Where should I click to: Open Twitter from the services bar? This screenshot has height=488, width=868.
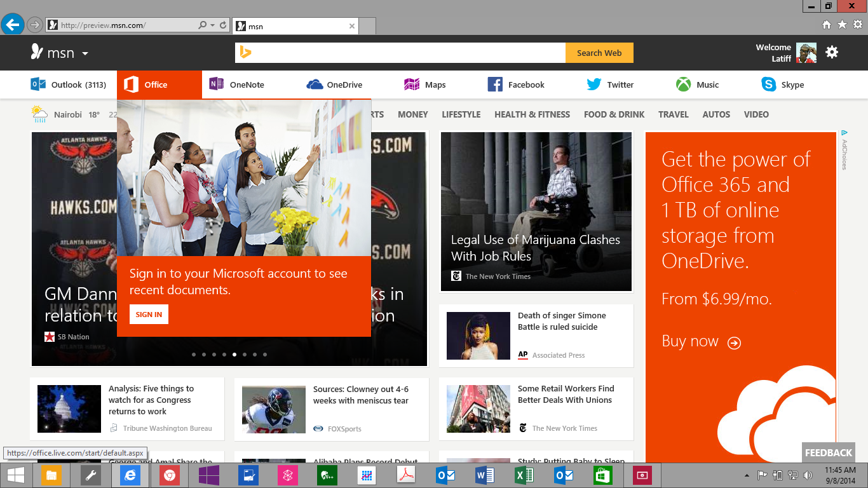point(610,85)
